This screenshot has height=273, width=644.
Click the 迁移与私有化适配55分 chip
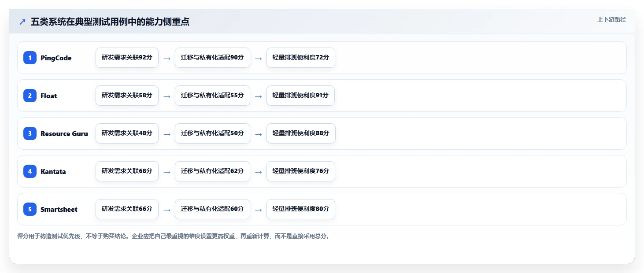point(212,96)
